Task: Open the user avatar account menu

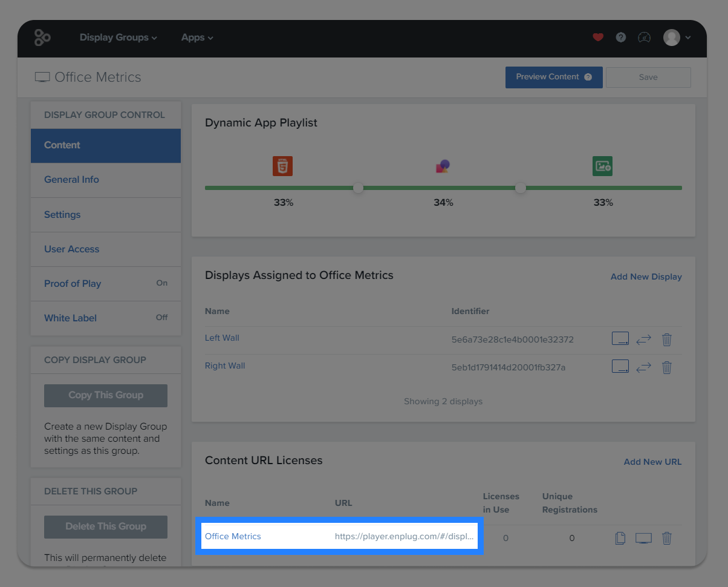Action: (677, 38)
